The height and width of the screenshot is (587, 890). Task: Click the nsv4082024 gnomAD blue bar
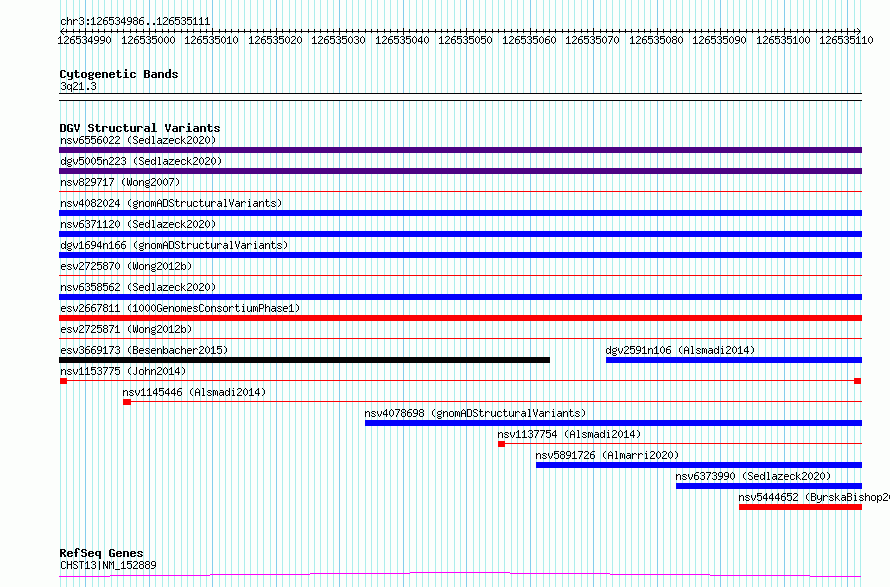tap(460, 213)
